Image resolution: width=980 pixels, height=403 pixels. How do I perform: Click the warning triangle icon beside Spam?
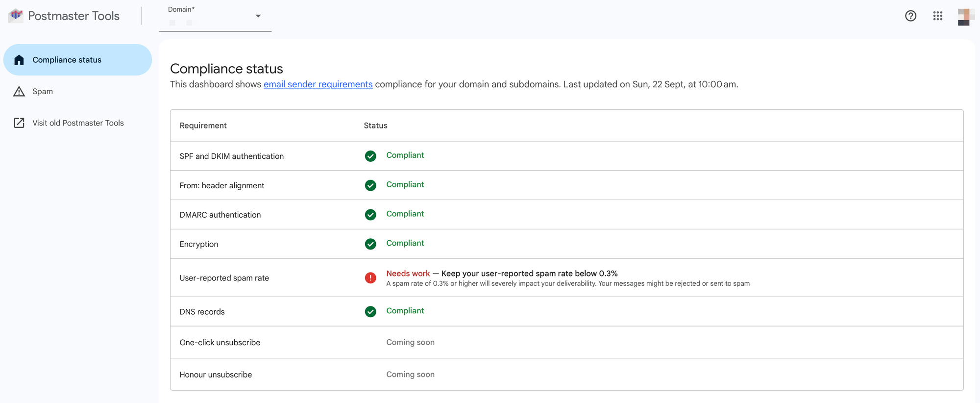[19, 91]
